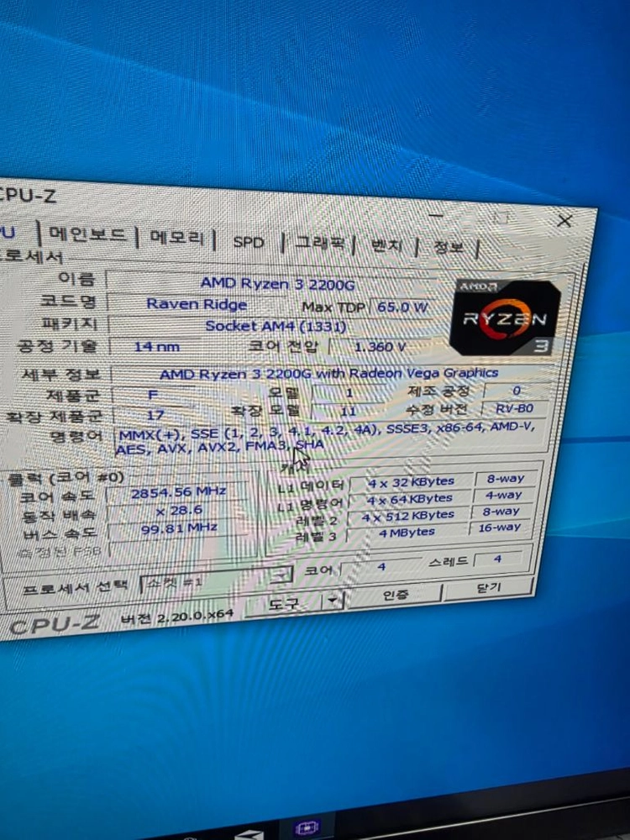Click the 4 x 512 KBytes level 2 value
The image size is (630, 840).
coord(407,516)
